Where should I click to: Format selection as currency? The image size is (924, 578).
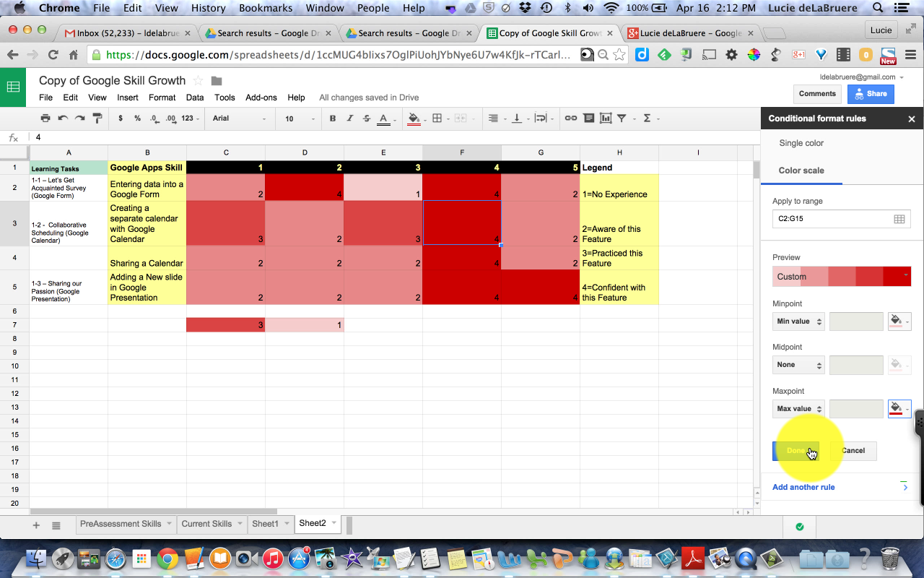click(x=120, y=118)
